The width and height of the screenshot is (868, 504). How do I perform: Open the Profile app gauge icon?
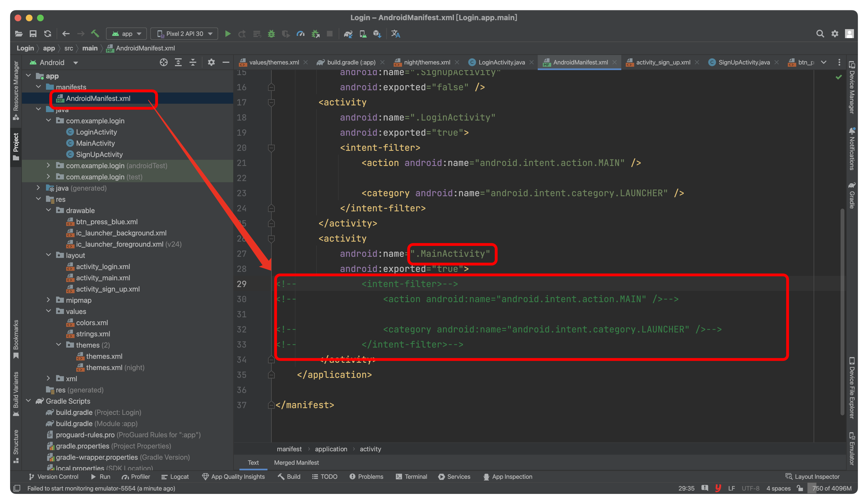click(x=300, y=34)
